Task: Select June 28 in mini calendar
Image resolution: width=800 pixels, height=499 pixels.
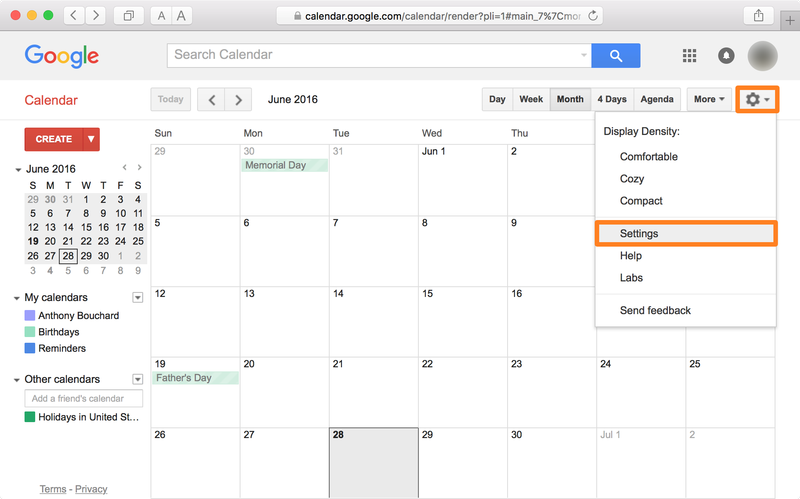Action: tap(68, 256)
